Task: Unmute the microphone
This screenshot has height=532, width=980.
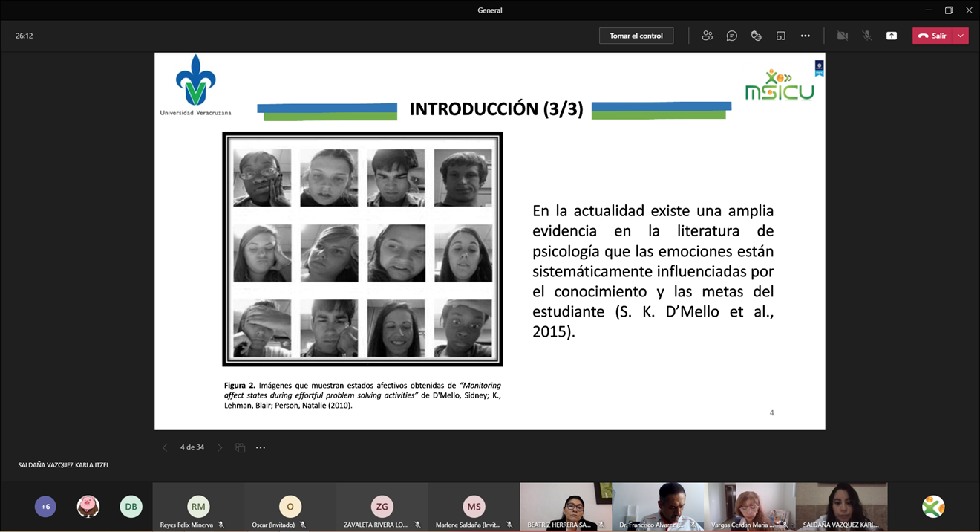Action: pyautogui.click(x=866, y=36)
